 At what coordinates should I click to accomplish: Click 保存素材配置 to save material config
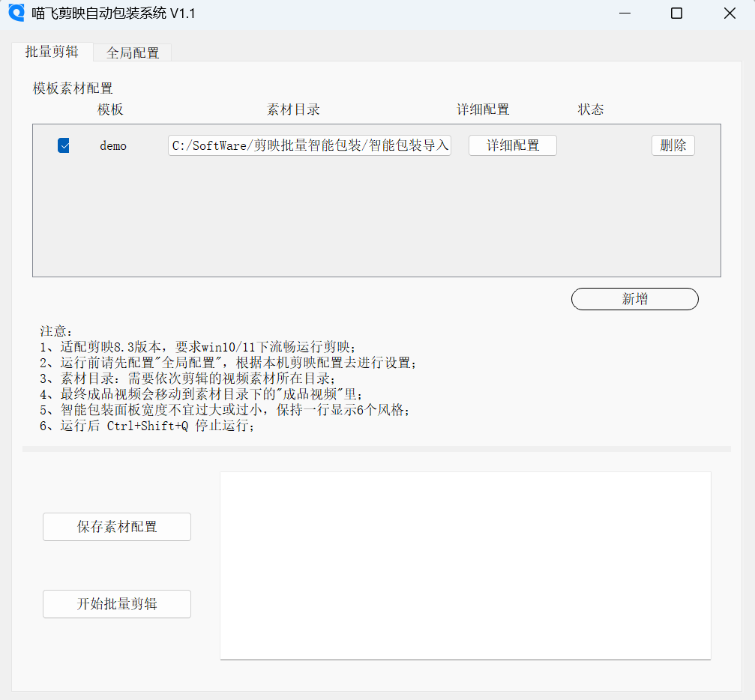pyautogui.click(x=116, y=526)
